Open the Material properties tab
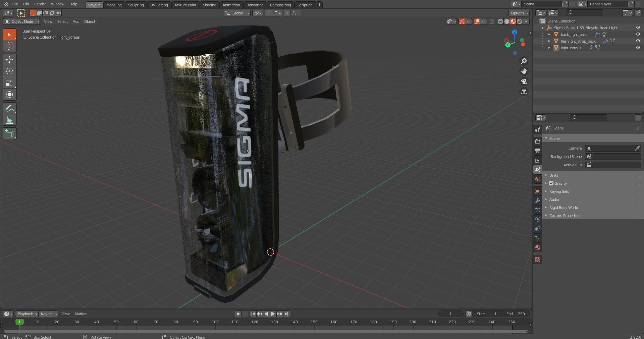The image size is (644, 339). click(x=538, y=247)
